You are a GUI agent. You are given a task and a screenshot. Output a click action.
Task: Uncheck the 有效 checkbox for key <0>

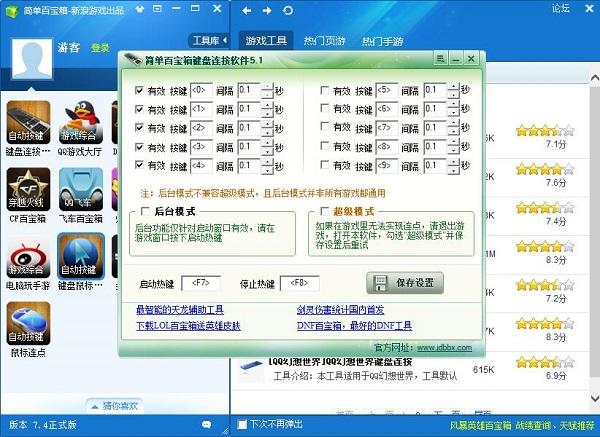tap(139, 90)
